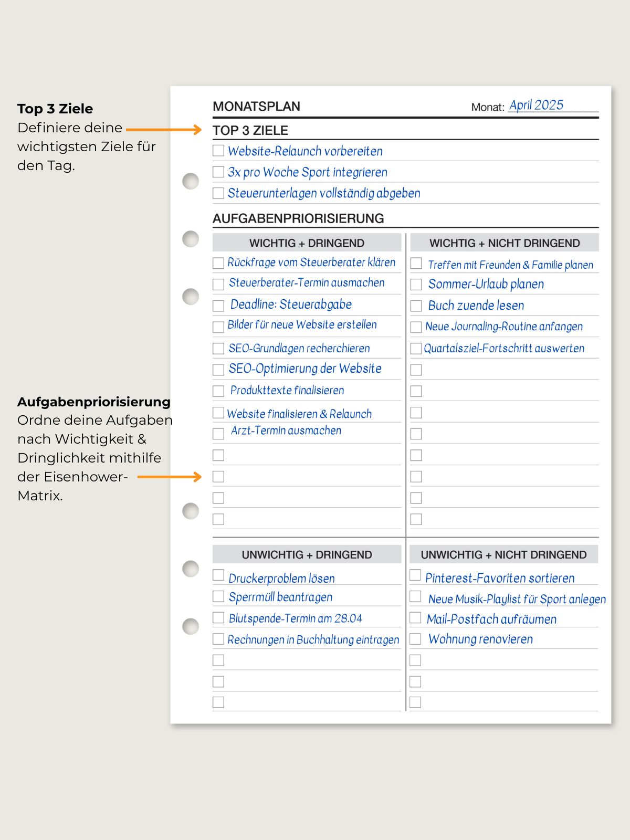Tick the 'Deadline: Steuerabgabe' checkbox

[x=218, y=306]
